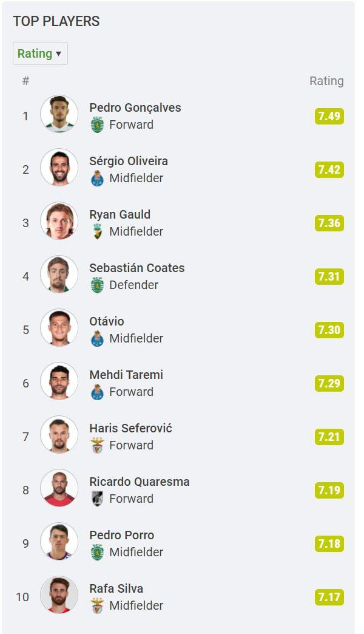Click Benfica crest beside Rafa Silva

pos(97,605)
